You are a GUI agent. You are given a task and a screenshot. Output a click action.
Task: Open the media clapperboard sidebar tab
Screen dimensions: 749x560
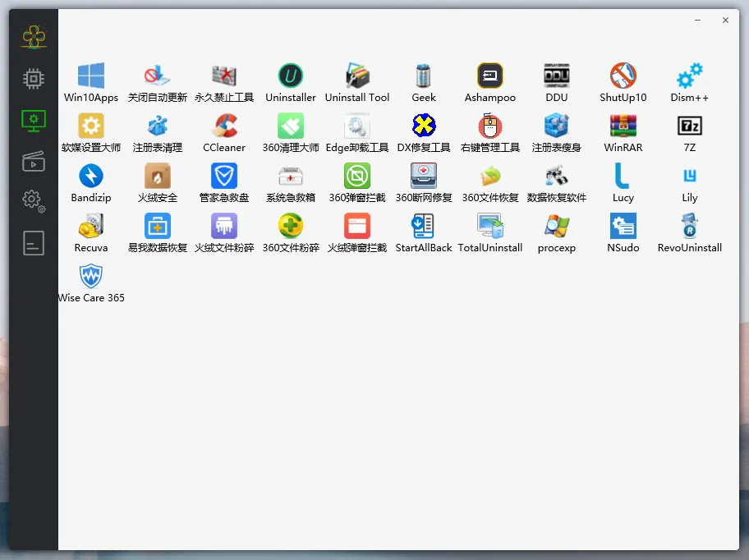(x=34, y=162)
